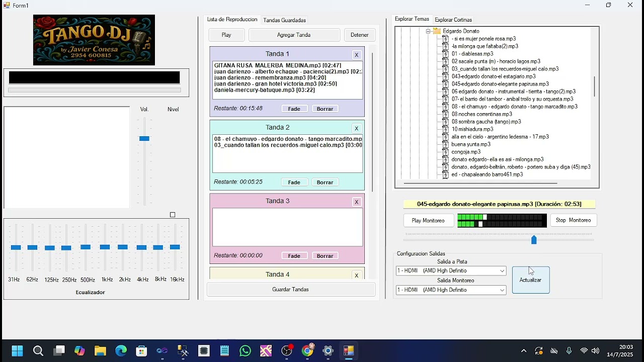Select 08 noches correntinas.mp3 in tree
Image resolution: width=644 pixels, height=362 pixels.
[481, 114]
